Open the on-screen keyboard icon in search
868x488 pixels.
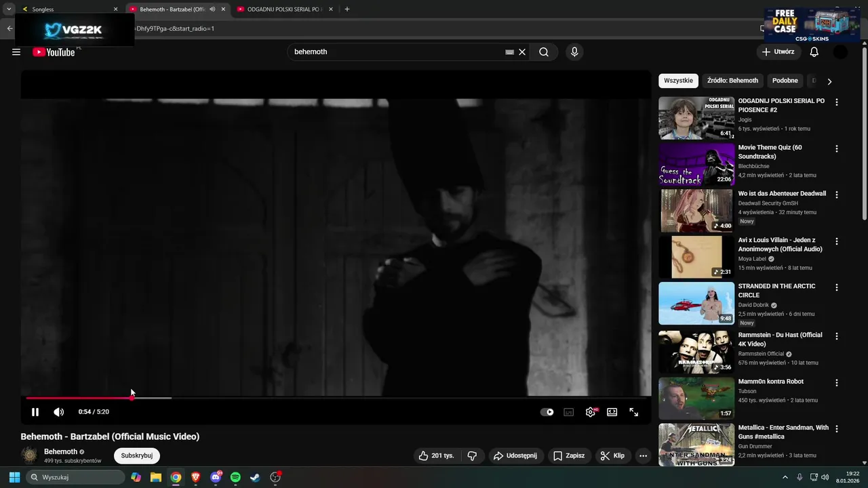click(510, 52)
